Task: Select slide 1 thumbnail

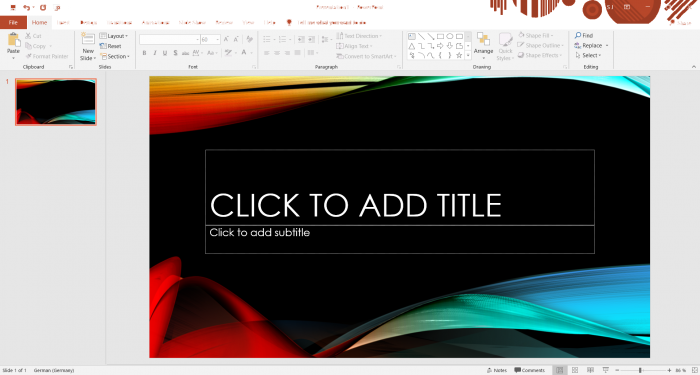Action: (56, 102)
